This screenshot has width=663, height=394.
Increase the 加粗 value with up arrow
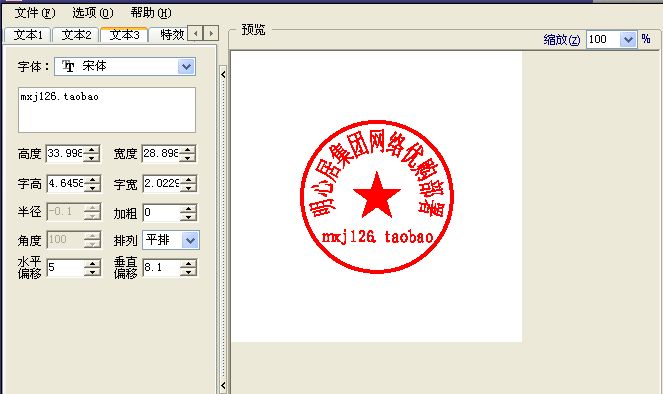(x=189, y=208)
